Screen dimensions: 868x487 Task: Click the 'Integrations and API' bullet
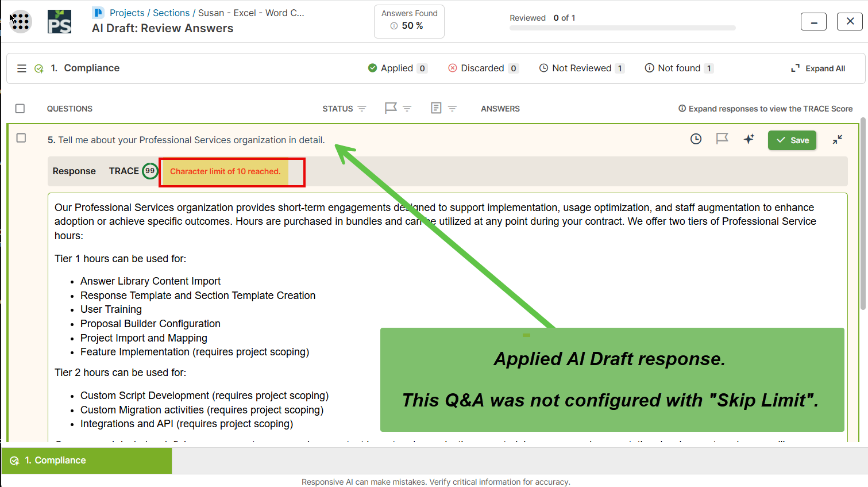(x=187, y=424)
